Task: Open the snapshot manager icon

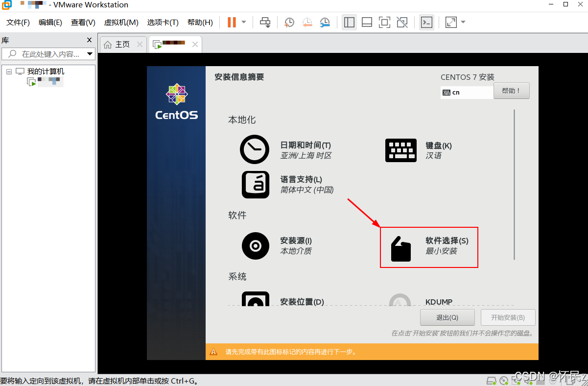Action: pos(325,22)
